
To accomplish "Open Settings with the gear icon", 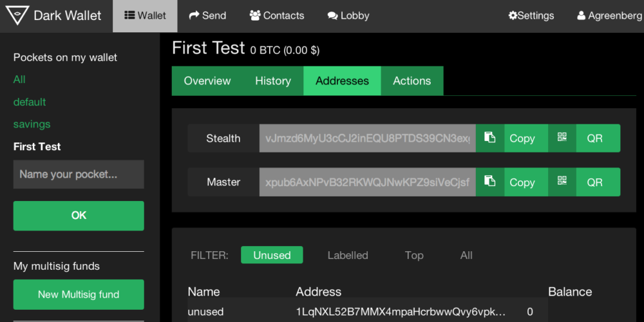I will (x=531, y=15).
